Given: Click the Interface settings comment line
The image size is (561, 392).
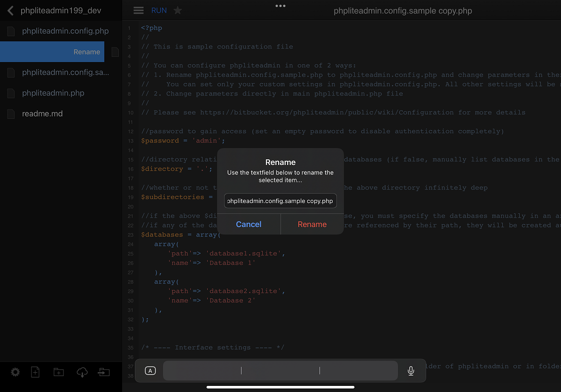Looking at the screenshot, I should 212,348.
